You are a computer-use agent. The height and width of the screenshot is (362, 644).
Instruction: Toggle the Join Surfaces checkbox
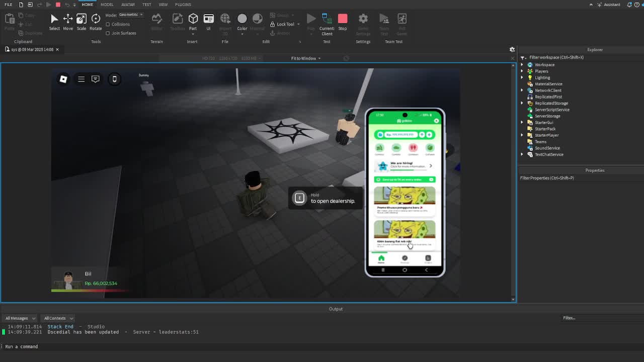108,33
